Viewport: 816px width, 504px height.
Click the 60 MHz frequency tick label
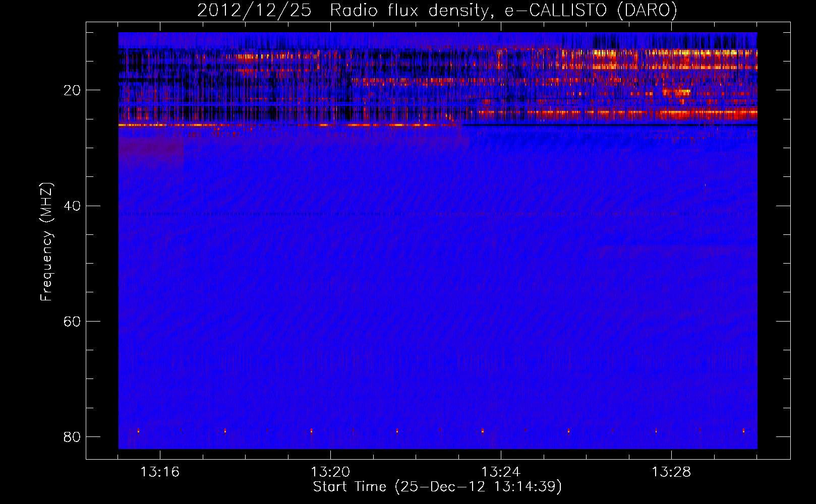point(72,321)
